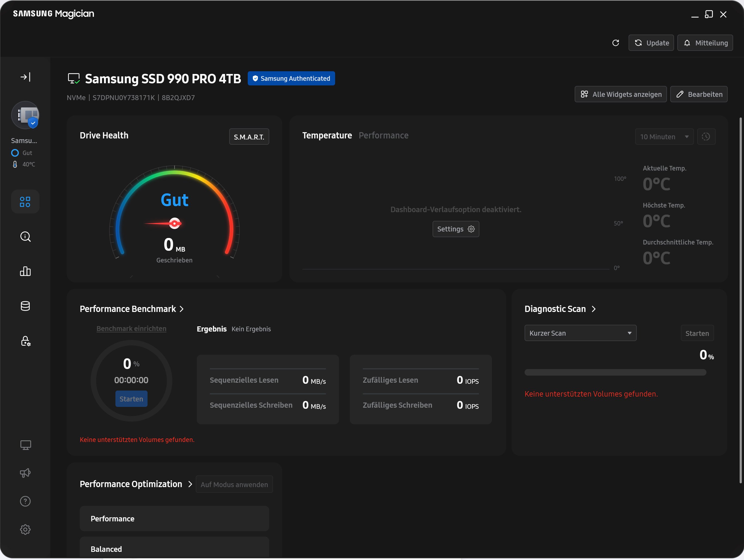Click the Benchmark einrichten link
The height and width of the screenshot is (560, 744).
(131, 328)
